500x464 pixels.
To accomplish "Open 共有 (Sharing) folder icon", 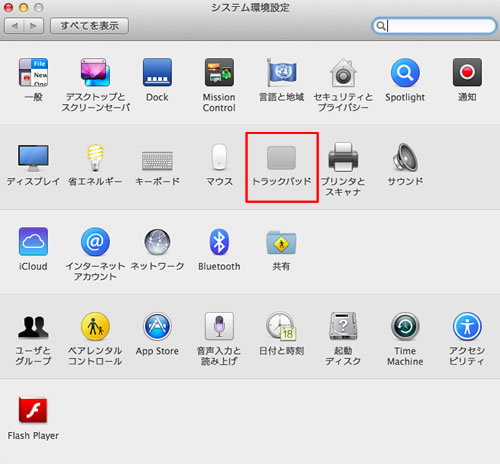I will pos(281,242).
